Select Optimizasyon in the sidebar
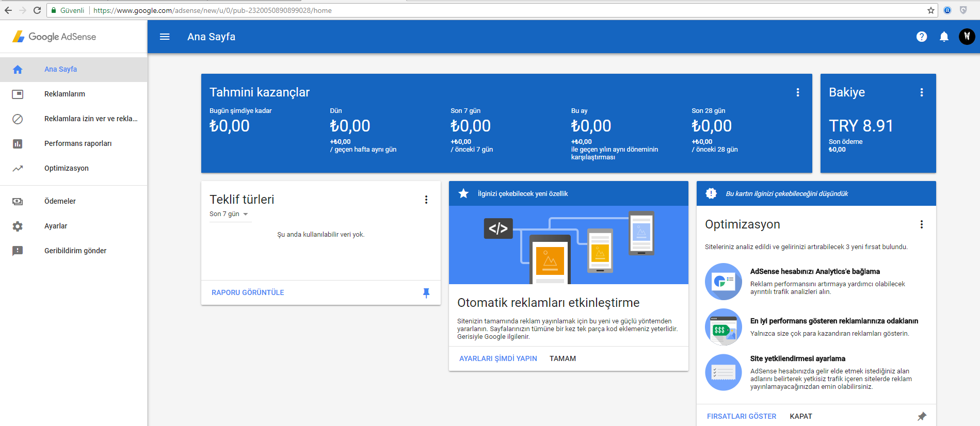 73,168
